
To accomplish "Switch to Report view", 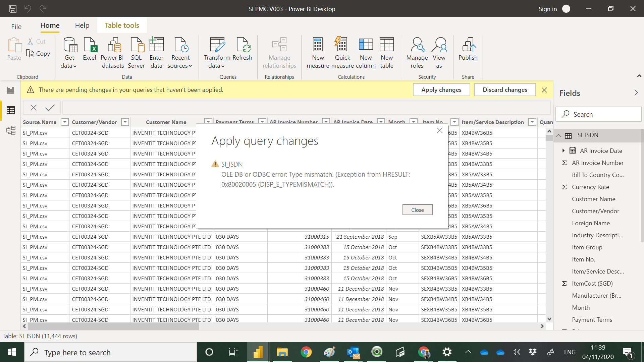I will [11, 90].
